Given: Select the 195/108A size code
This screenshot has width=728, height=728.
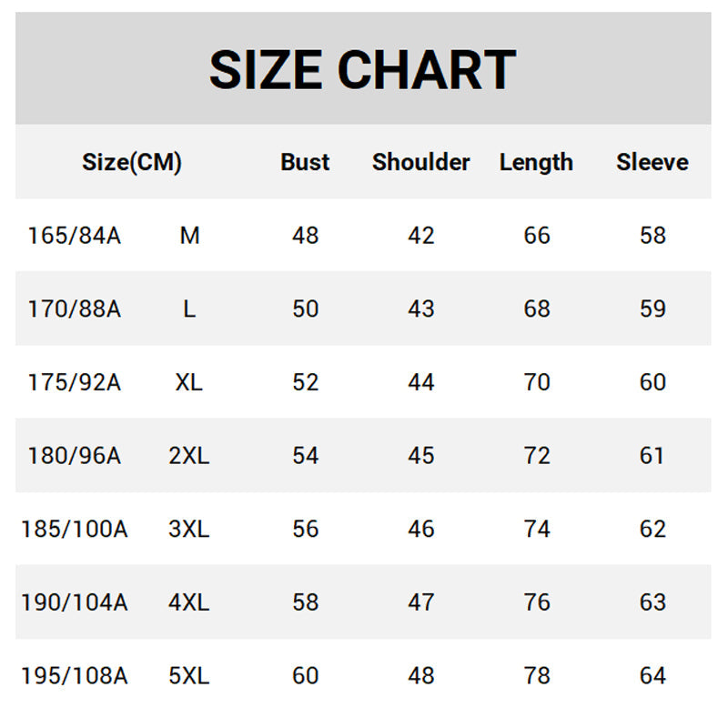Looking at the screenshot, I should click(x=75, y=676).
